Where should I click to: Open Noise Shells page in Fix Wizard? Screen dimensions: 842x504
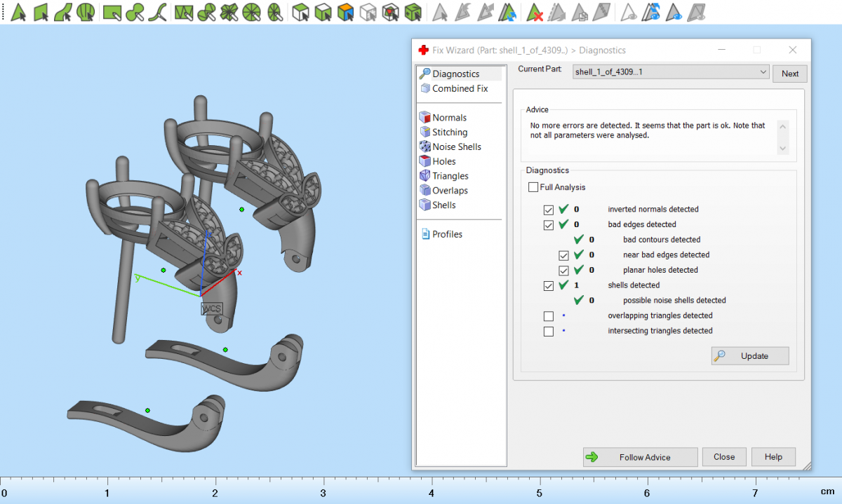click(456, 147)
